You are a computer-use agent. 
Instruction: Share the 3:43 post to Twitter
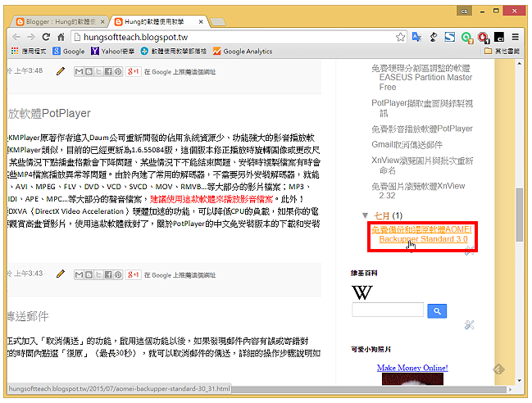coord(98,274)
